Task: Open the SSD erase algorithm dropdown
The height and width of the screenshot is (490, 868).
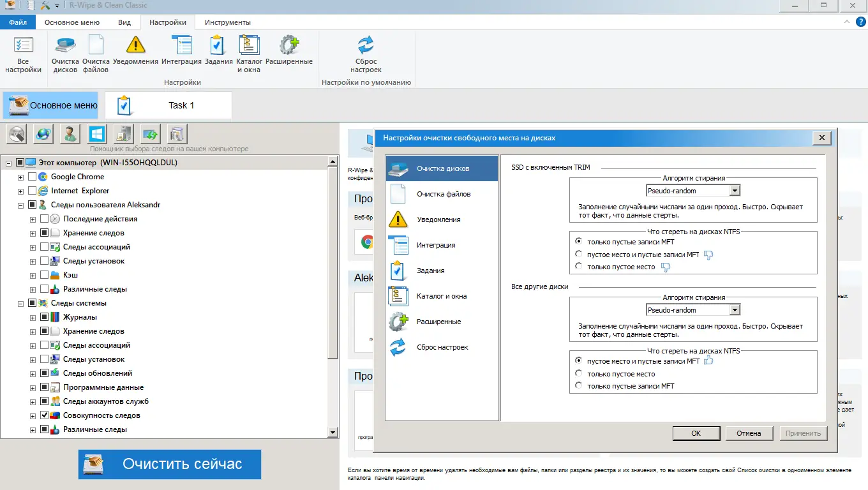Action: [x=735, y=191]
